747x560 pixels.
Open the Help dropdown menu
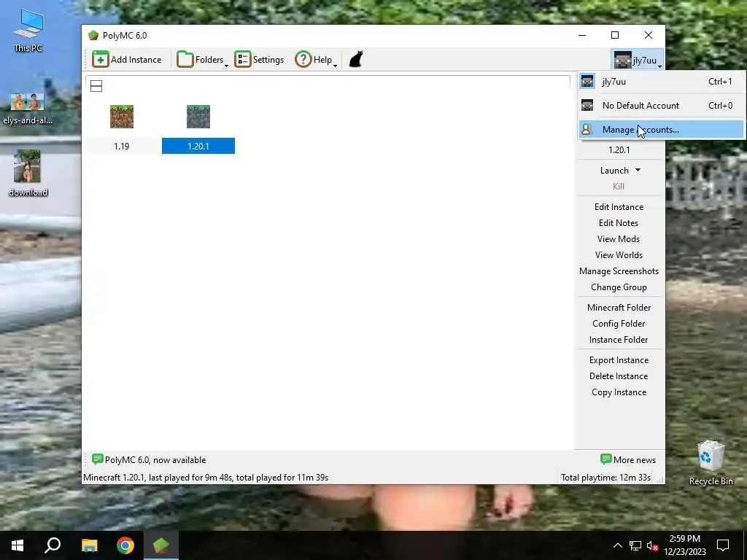315,60
